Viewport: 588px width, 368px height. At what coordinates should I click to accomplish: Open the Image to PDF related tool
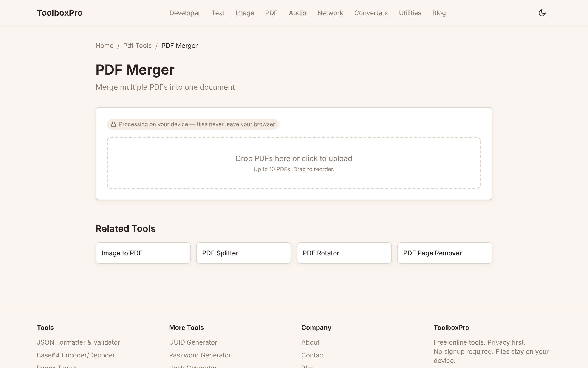point(143,253)
